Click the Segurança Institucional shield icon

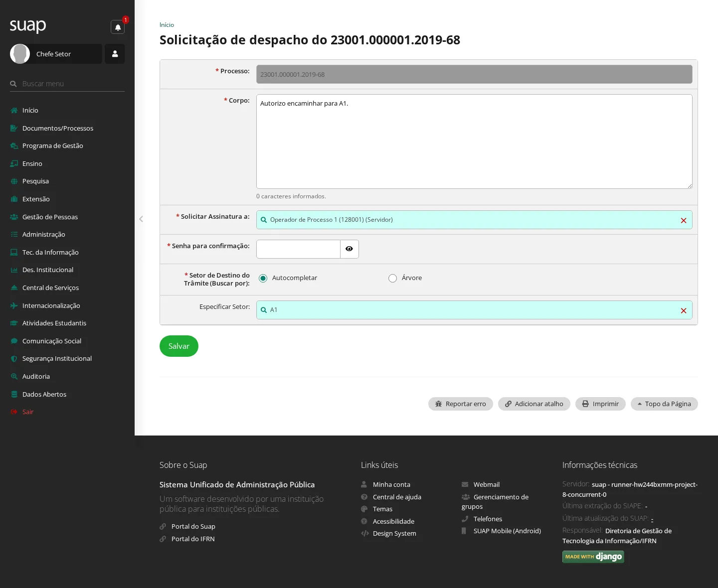pos(14,359)
